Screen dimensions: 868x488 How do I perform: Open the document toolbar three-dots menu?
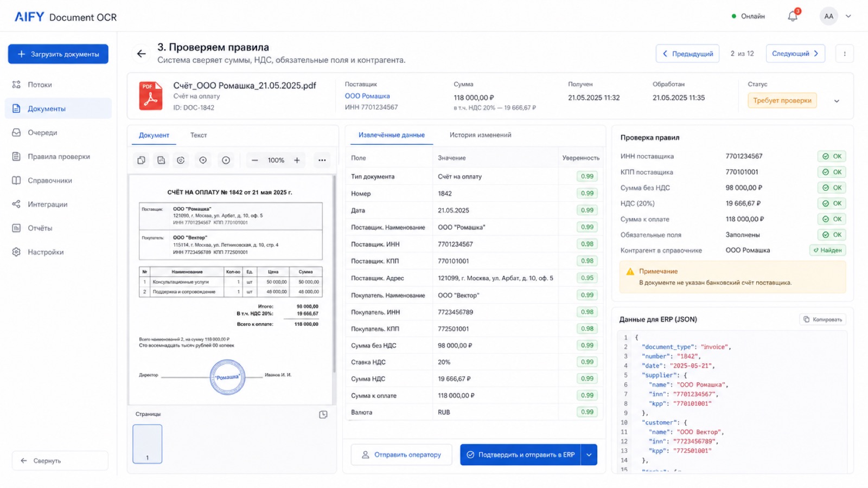tap(322, 160)
